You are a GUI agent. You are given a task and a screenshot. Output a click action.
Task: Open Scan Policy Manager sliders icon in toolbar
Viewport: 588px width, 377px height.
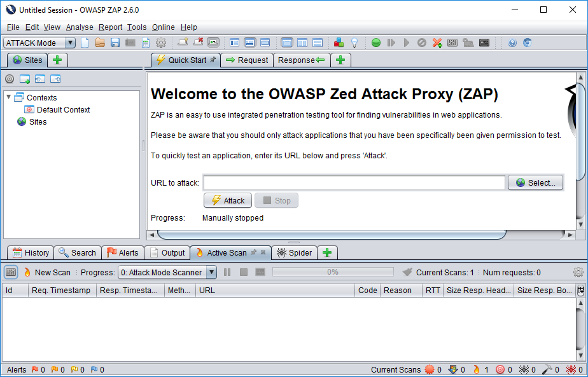[x=452, y=43]
